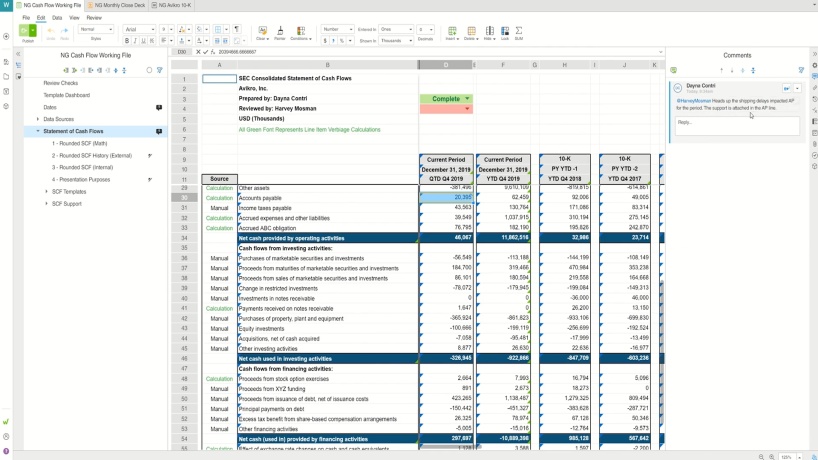This screenshot has height=460, width=818.
Task: Click the green Publish button
Action: pyautogui.click(x=24, y=30)
